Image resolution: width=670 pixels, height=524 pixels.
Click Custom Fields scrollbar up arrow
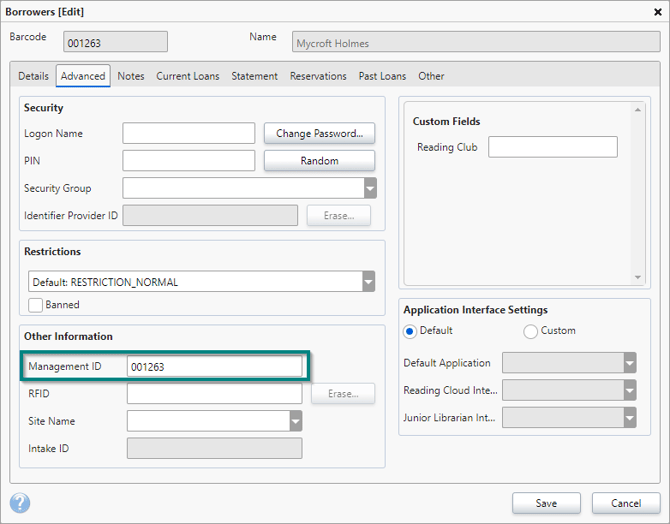(x=638, y=110)
